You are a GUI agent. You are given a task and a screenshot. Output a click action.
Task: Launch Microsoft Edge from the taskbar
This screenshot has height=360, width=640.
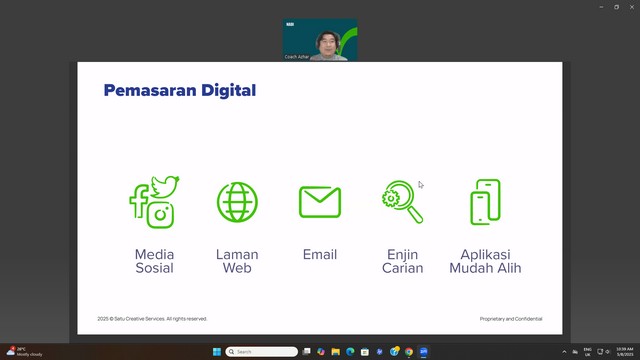[x=350, y=351]
